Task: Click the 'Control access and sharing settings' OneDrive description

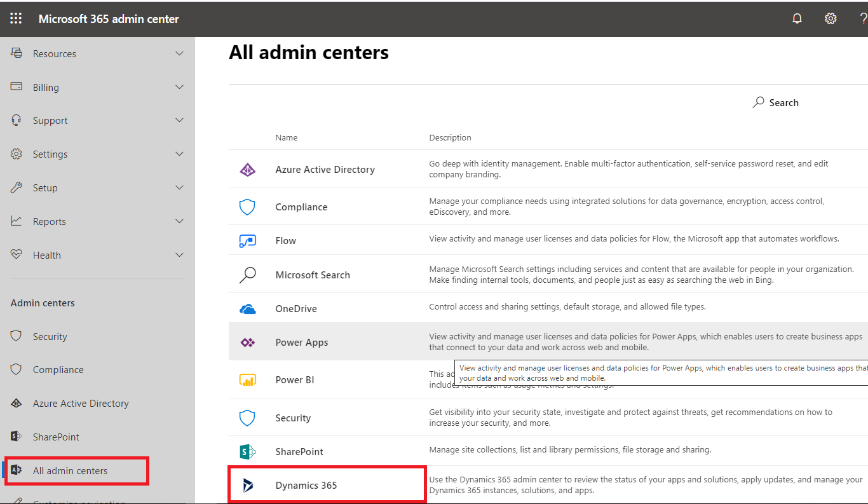Action: pos(567,307)
